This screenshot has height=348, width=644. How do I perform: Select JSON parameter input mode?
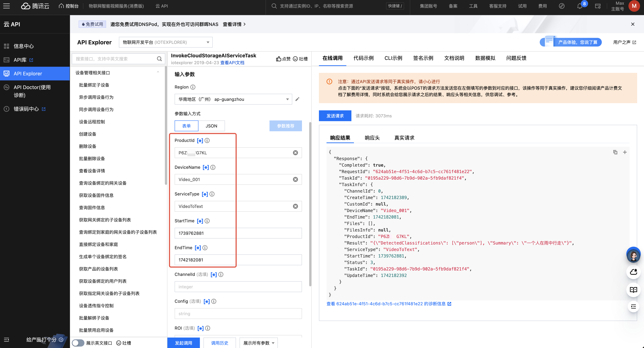(x=211, y=126)
